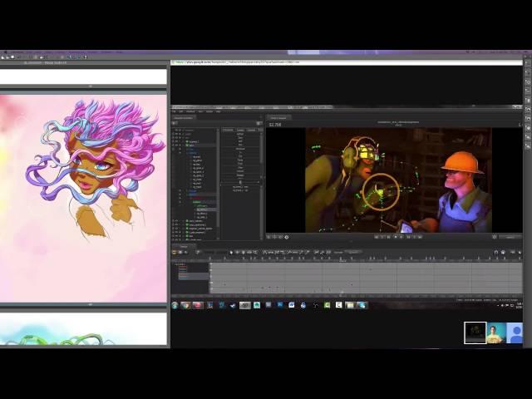
Task: Select the man in yellow shirt thumbnail
Action: point(496,332)
